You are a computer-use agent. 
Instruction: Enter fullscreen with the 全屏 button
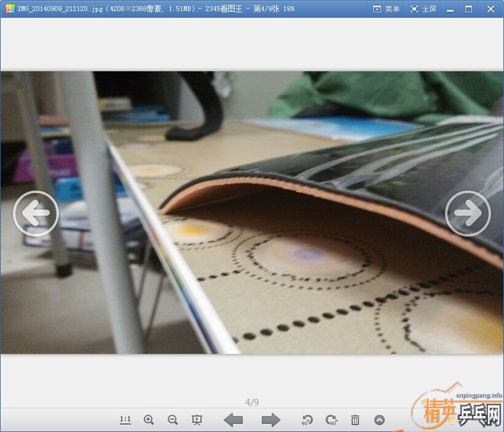point(423,9)
